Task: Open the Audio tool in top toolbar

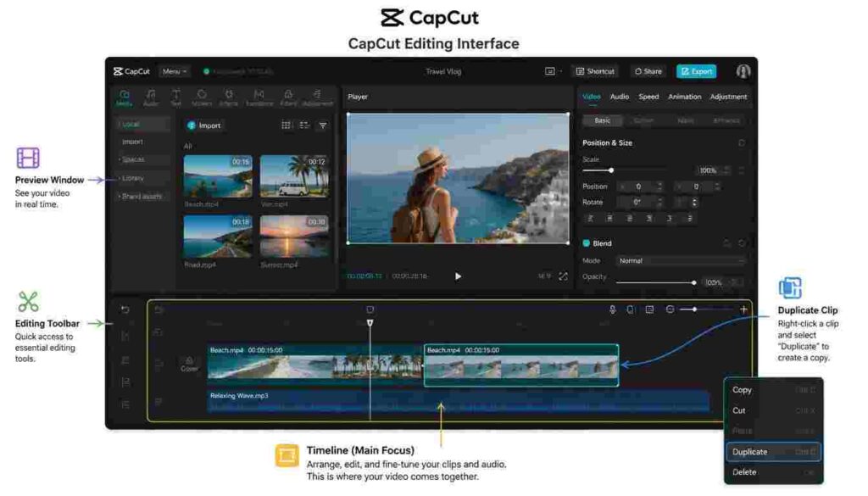Action: [x=151, y=98]
